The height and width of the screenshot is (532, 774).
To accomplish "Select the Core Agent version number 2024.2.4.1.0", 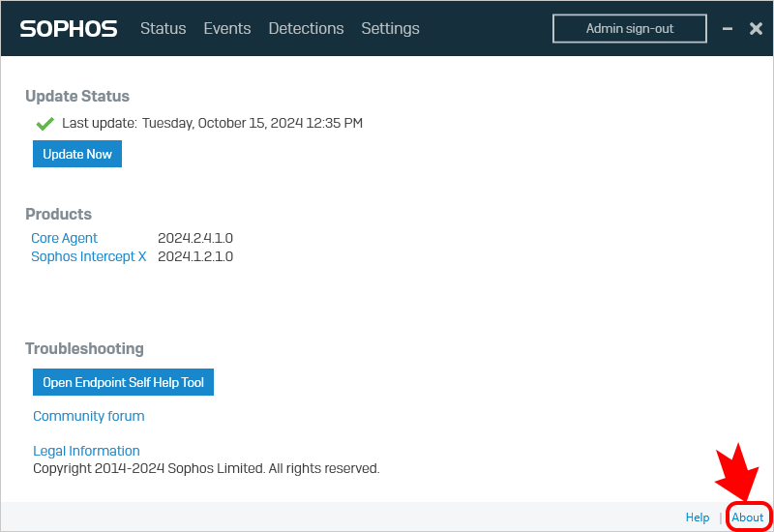I will coord(195,238).
